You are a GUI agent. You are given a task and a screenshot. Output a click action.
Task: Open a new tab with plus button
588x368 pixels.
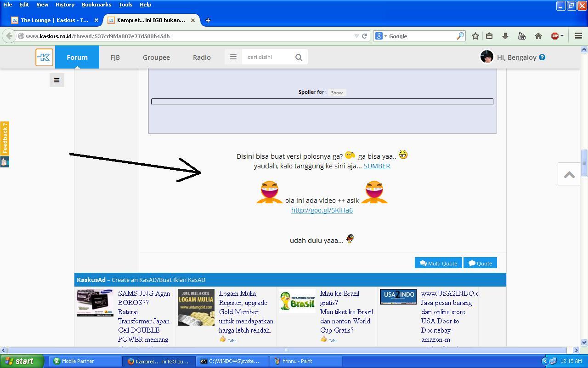[x=208, y=20]
